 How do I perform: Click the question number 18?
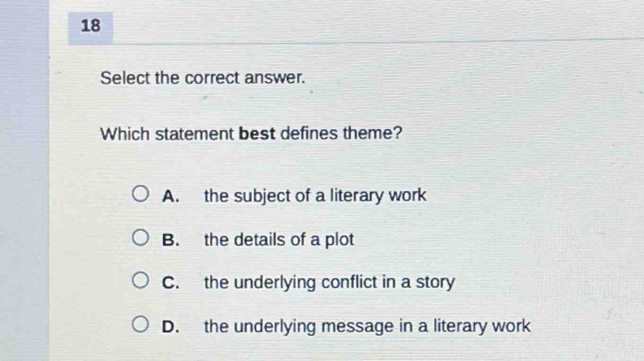coord(91,26)
